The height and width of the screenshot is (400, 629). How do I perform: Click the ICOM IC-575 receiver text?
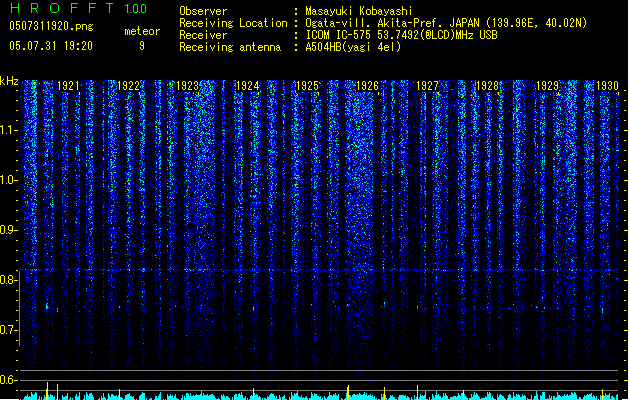401,35
